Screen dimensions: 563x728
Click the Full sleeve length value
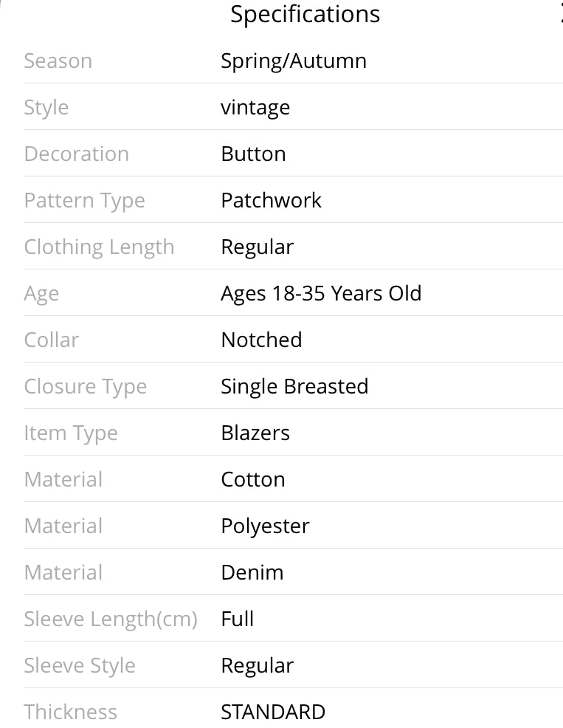click(x=237, y=619)
